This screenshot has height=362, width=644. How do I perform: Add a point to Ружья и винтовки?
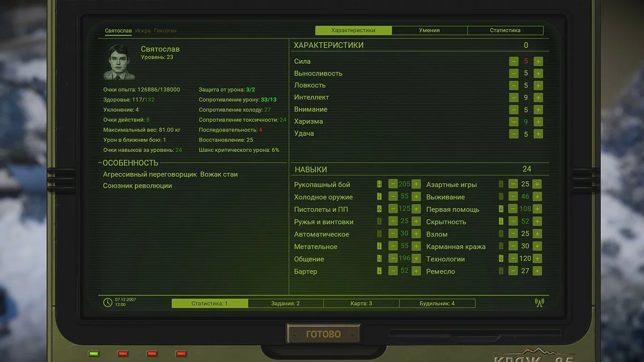(416, 221)
